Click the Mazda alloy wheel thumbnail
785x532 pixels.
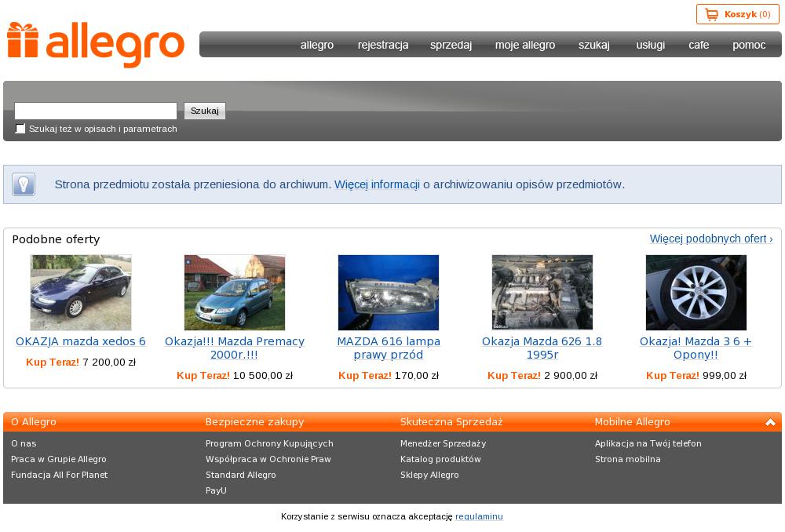(696, 292)
